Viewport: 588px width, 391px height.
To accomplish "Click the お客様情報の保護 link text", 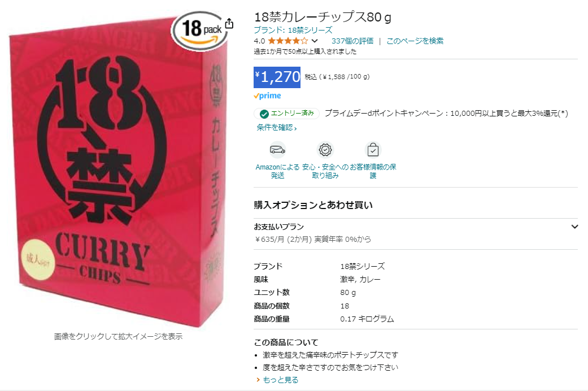I will coord(373,171).
